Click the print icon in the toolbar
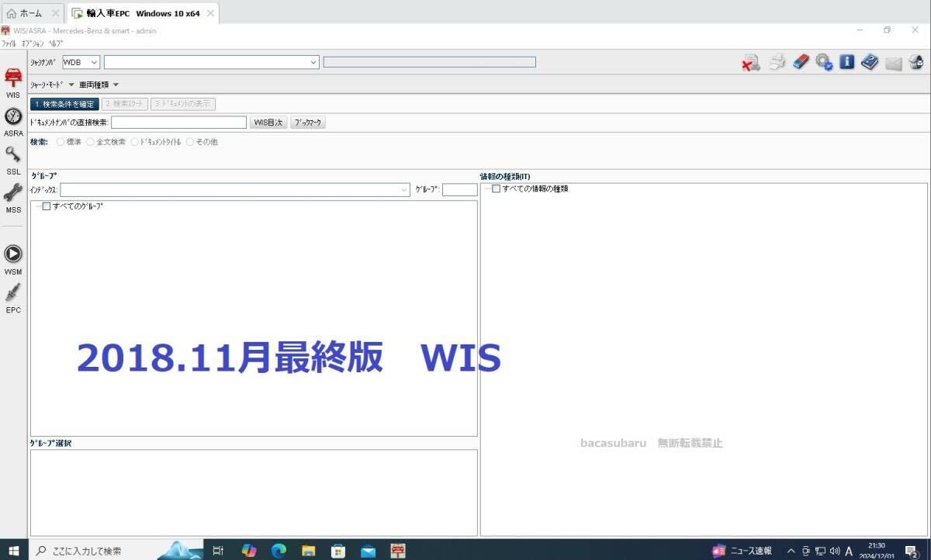The image size is (931, 560). [777, 61]
